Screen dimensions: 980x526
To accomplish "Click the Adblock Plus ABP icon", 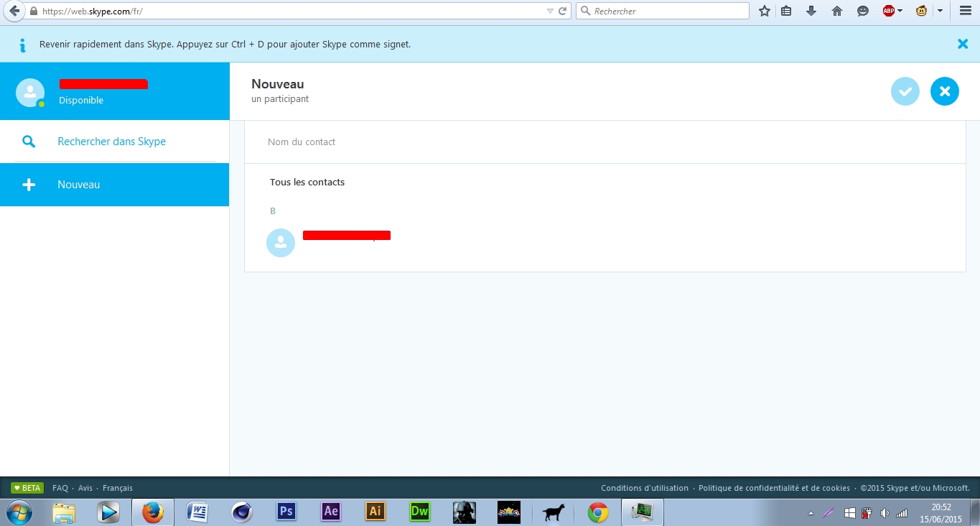I will (889, 11).
